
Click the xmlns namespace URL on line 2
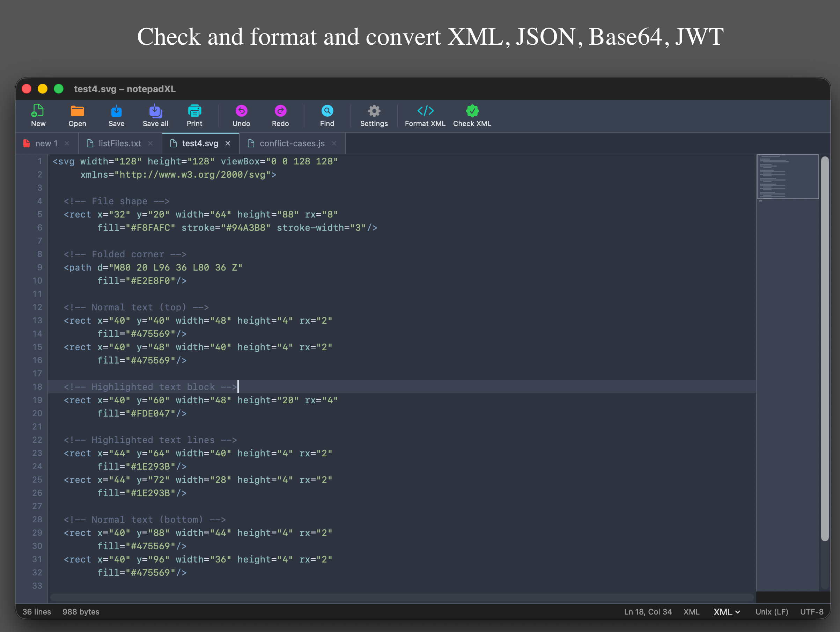coord(192,175)
